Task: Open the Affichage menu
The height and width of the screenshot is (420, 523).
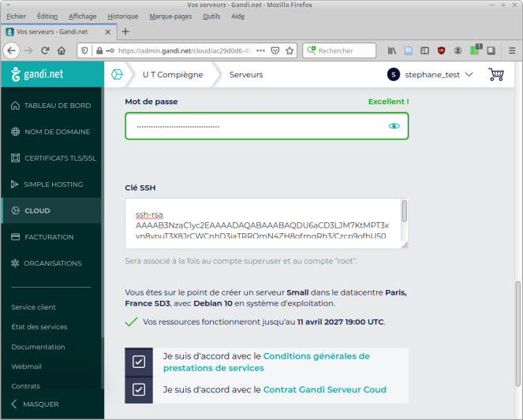Action: pos(82,17)
